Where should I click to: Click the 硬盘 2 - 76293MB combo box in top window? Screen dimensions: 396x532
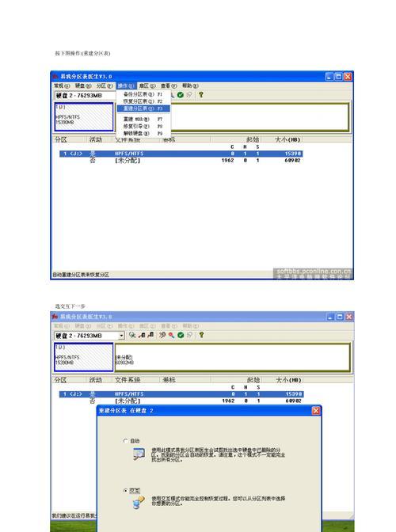click(x=85, y=96)
